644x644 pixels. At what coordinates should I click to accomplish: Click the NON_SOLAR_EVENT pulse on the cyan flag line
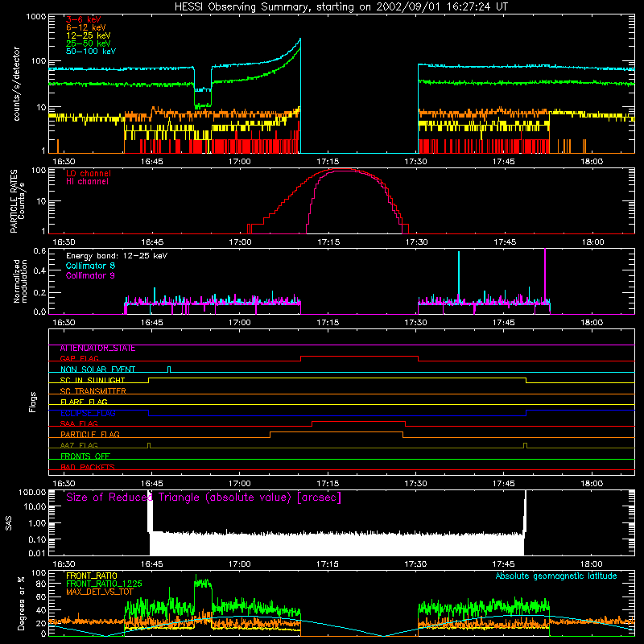pos(169,369)
